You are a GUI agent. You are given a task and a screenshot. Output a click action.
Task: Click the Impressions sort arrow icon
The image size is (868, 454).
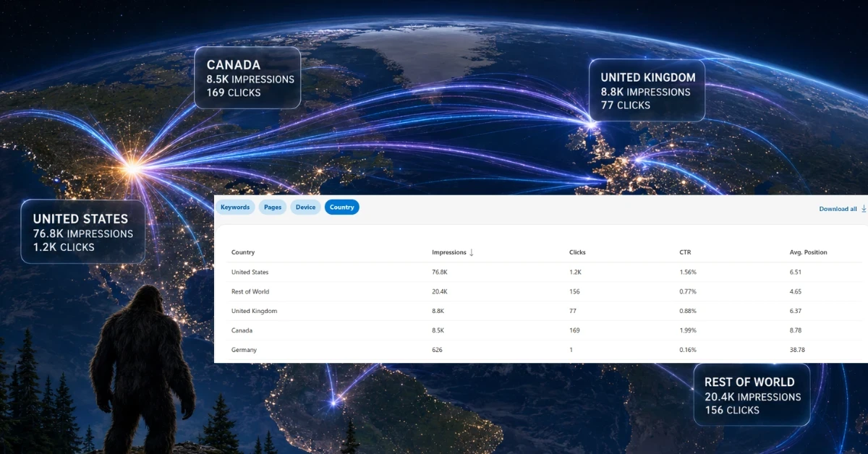click(x=472, y=252)
